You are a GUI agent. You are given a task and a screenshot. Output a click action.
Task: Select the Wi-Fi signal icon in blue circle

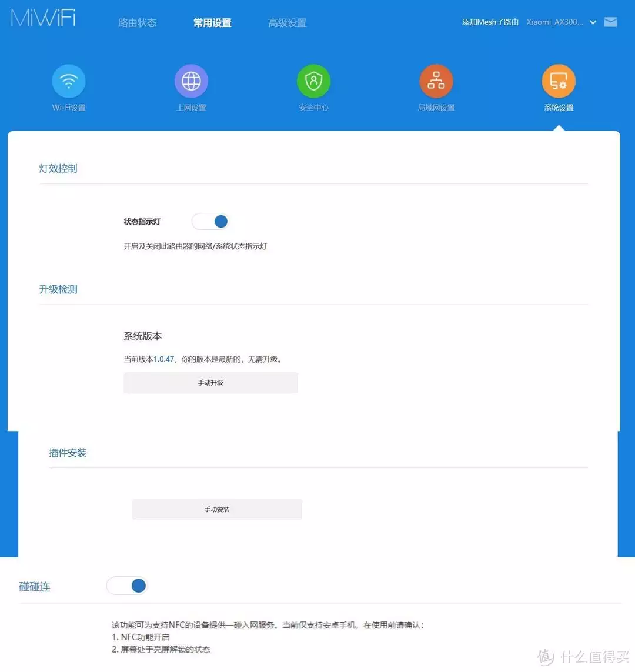pos(68,81)
